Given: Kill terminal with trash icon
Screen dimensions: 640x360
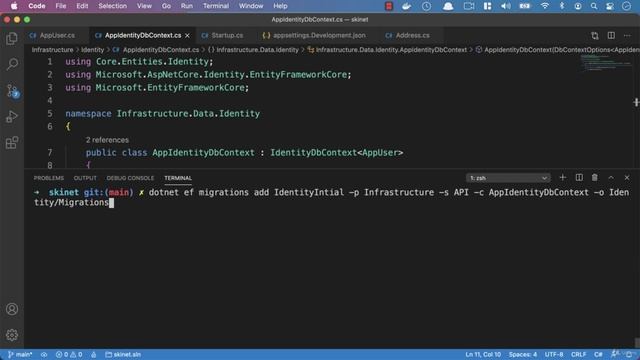Looking at the screenshot, I should click(595, 178).
